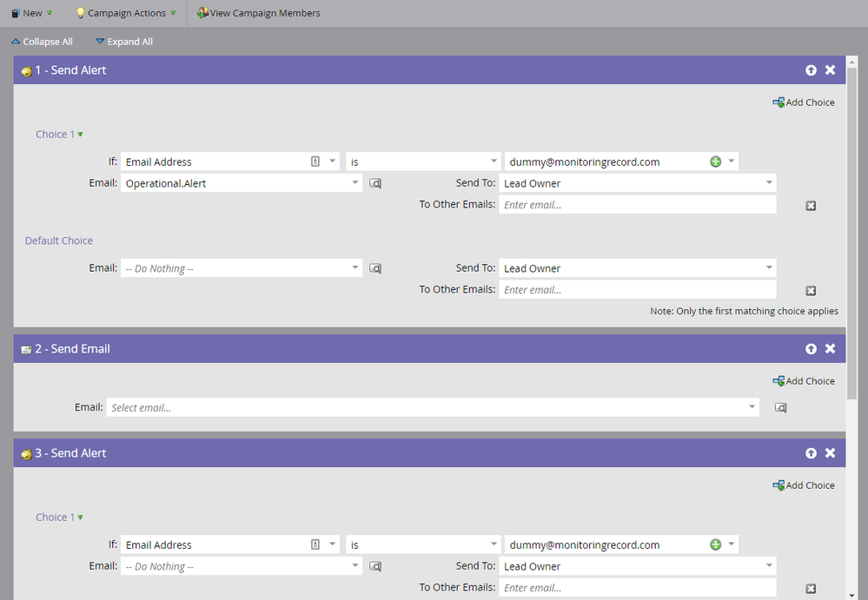Open the Email Address field dropdown in step 1
Screen dimensions: 868x600
pyautogui.click(x=333, y=162)
